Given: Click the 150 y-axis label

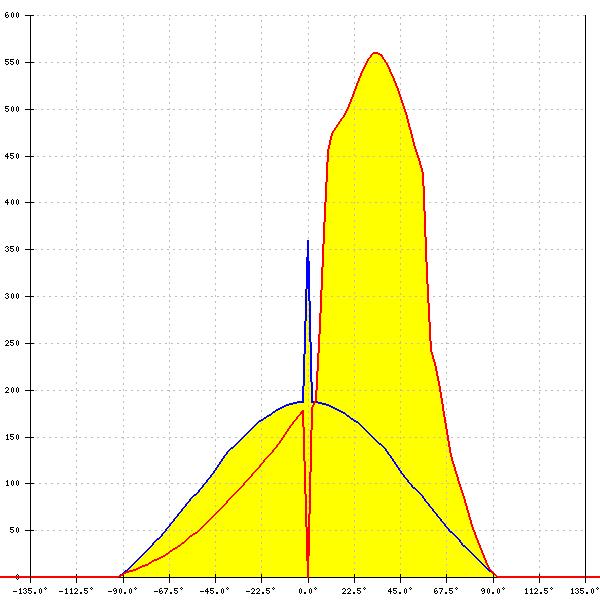Looking at the screenshot, I should point(12,437).
